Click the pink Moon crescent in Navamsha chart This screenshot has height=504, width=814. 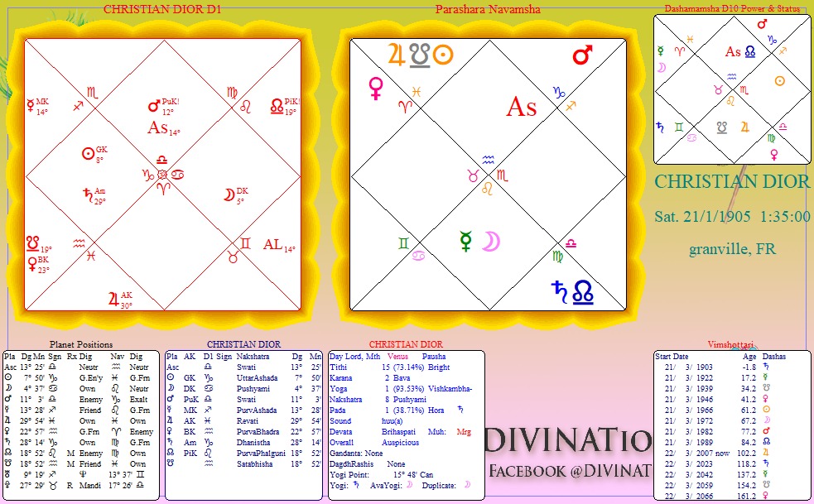(491, 242)
